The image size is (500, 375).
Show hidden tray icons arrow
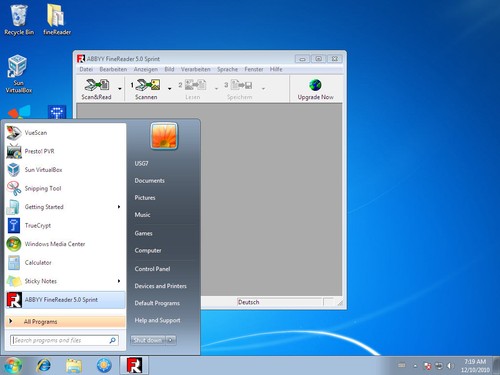(x=415, y=366)
